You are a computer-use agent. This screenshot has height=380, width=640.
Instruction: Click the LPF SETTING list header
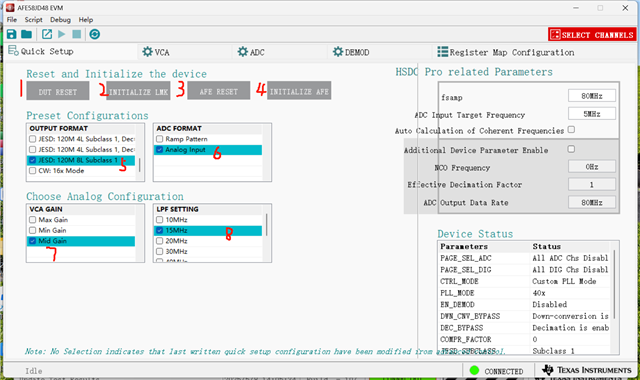(x=208, y=209)
